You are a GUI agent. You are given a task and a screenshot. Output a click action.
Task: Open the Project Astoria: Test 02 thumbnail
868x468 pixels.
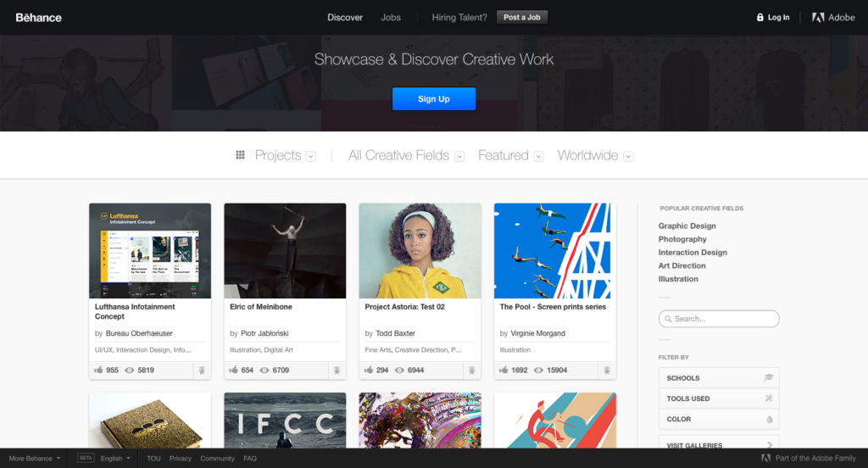(x=420, y=250)
